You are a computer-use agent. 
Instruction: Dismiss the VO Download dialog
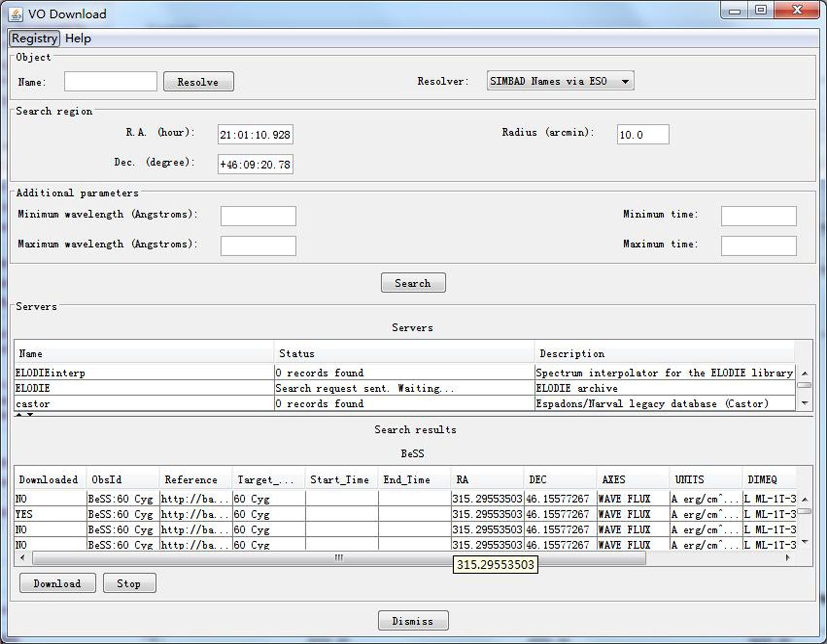click(x=412, y=620)
